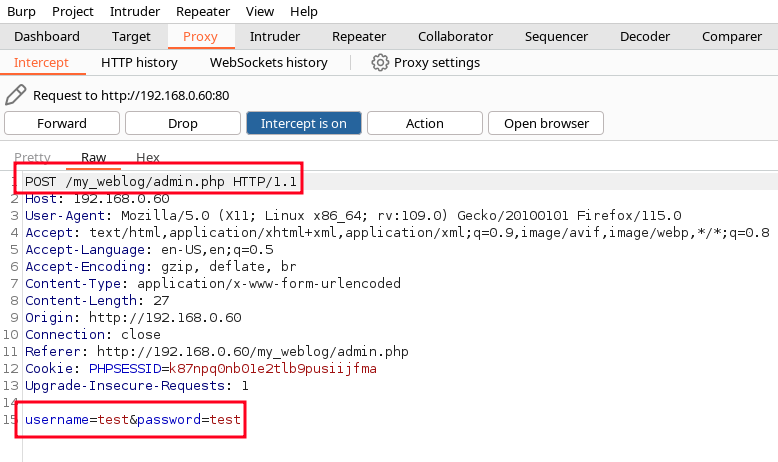Open Proxy settings gear icon
778x462 pixels.
pos(380,63)
